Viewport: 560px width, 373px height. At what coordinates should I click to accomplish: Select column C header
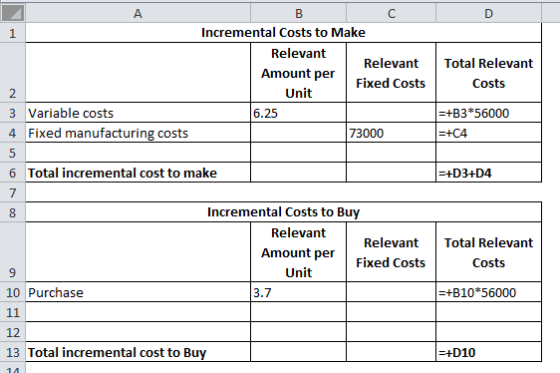391,13
